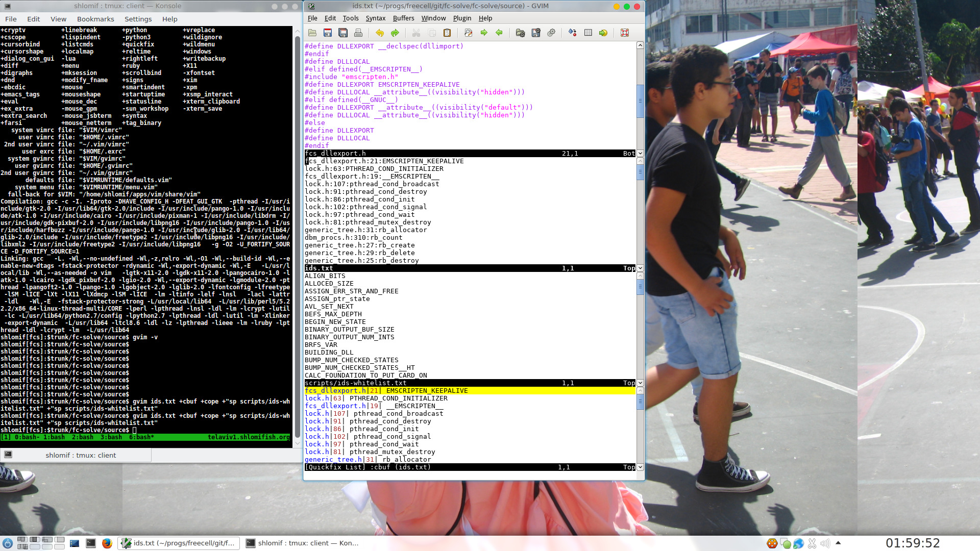Open the Window menu in GVIM
This screenshot has height=551, width=980.
(434, 18)
